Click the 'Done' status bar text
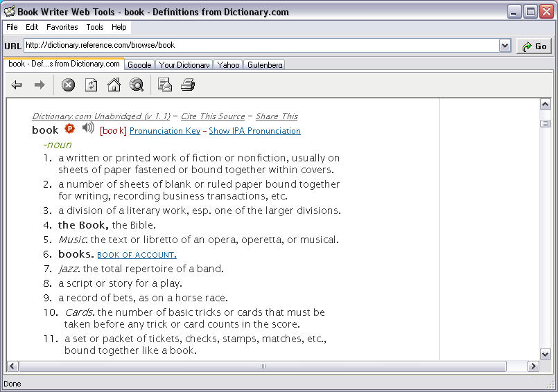Viewport: 558px width, 392px height. pyautogui.click(x=12, y=384)
